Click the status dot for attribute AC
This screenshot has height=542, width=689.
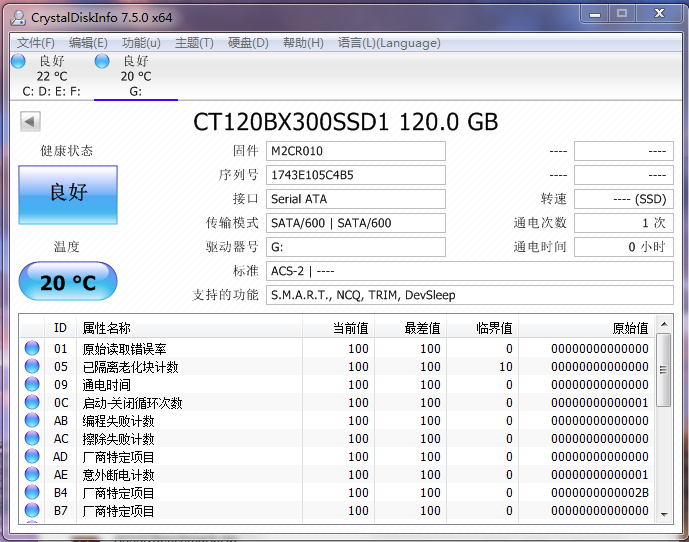click(32, 438)
